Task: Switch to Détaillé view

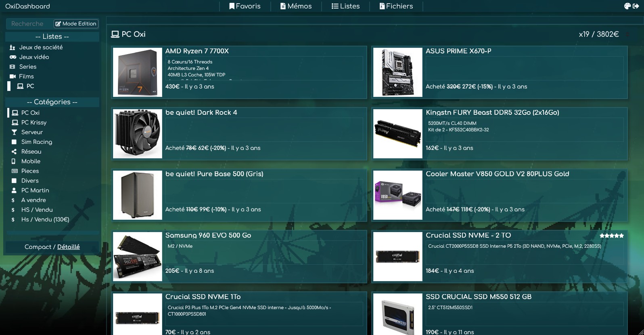Action: [x=68, y=247]
